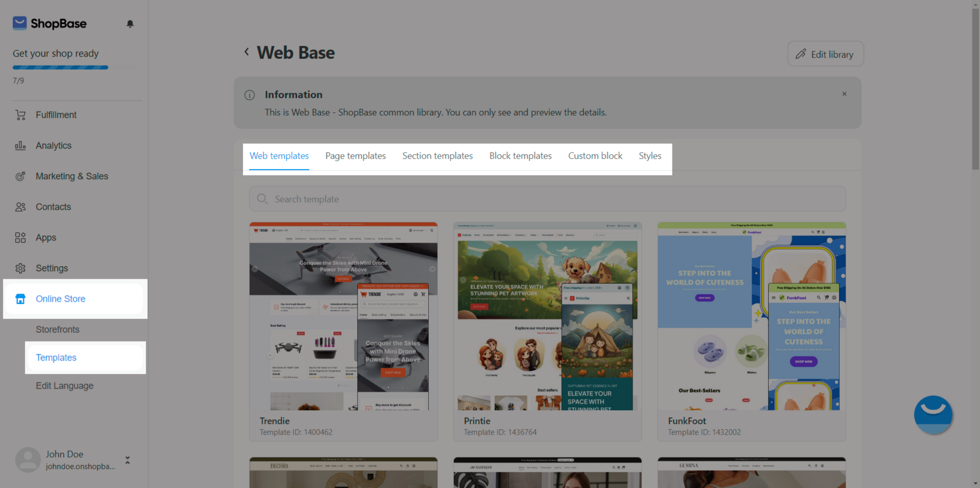Click the Edit library button
The width and height of the screenshot is (980, 488).
tap(826, 54)
